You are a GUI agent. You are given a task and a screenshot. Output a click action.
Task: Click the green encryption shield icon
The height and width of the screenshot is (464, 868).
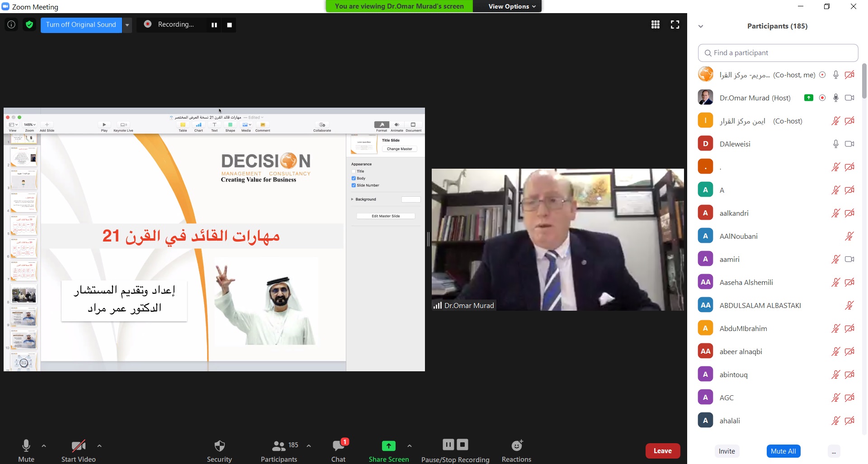pos(29,24)
